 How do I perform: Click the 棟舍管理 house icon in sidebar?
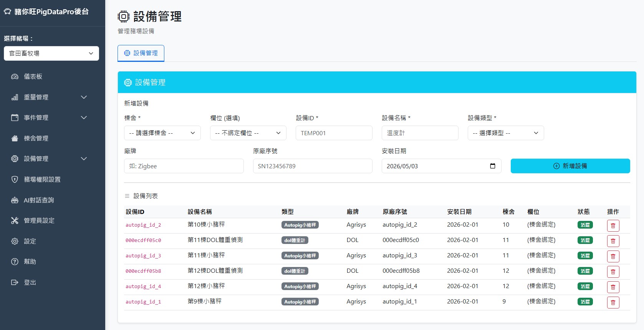15,138
